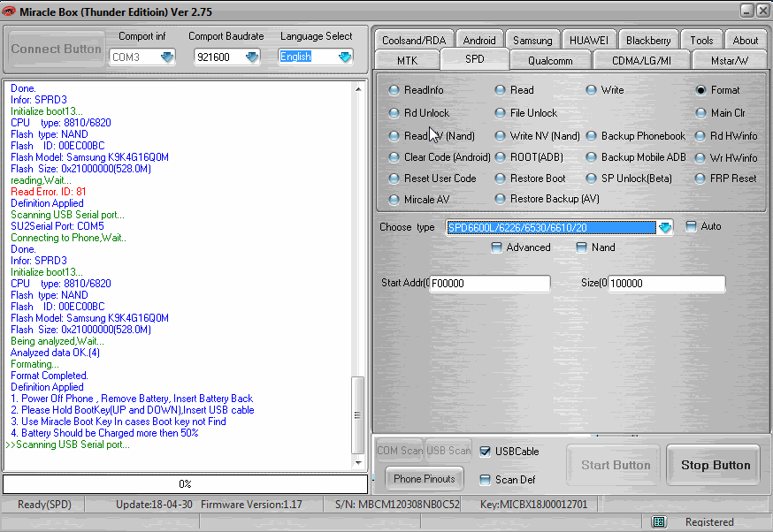
Task: Click the 'Format Completed.' log line
Action: (x=50, y=376)
